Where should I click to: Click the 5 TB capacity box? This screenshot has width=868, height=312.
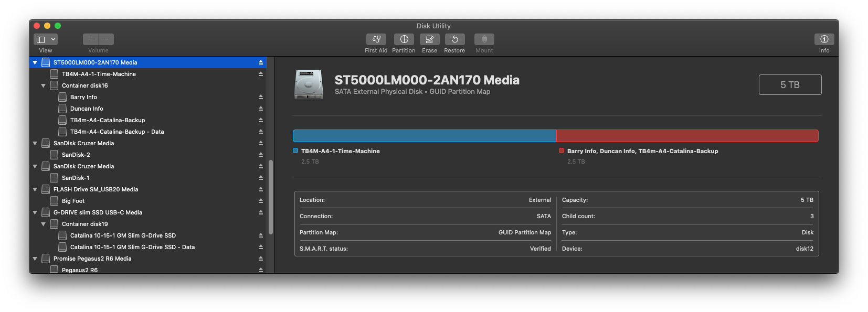pos(790,84)
